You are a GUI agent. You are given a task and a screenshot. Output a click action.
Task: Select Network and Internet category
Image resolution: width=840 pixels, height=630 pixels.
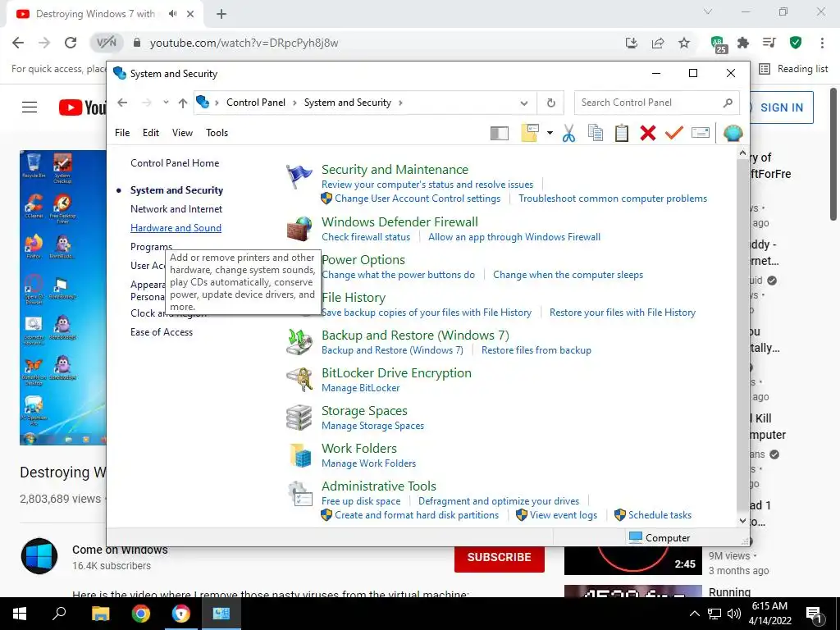coord(176,209)
